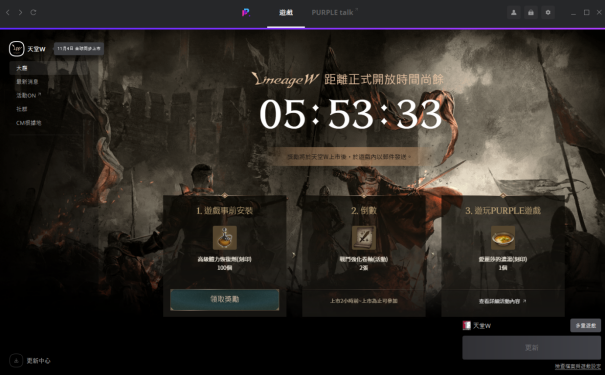This screenshot has height=376, width=605.
Task: Go back using the left arrow
Action: pyautogui.click(x=8, y=12)
